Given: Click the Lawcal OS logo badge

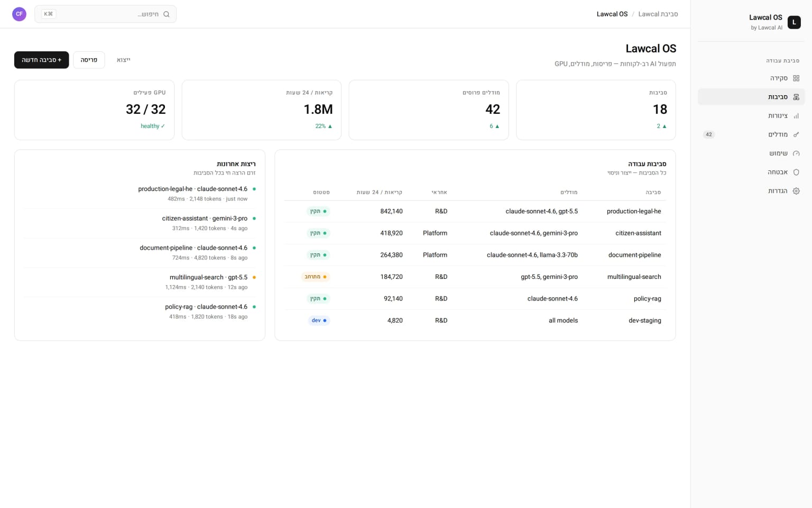Looking at the screenshot, I should (794, 22).
